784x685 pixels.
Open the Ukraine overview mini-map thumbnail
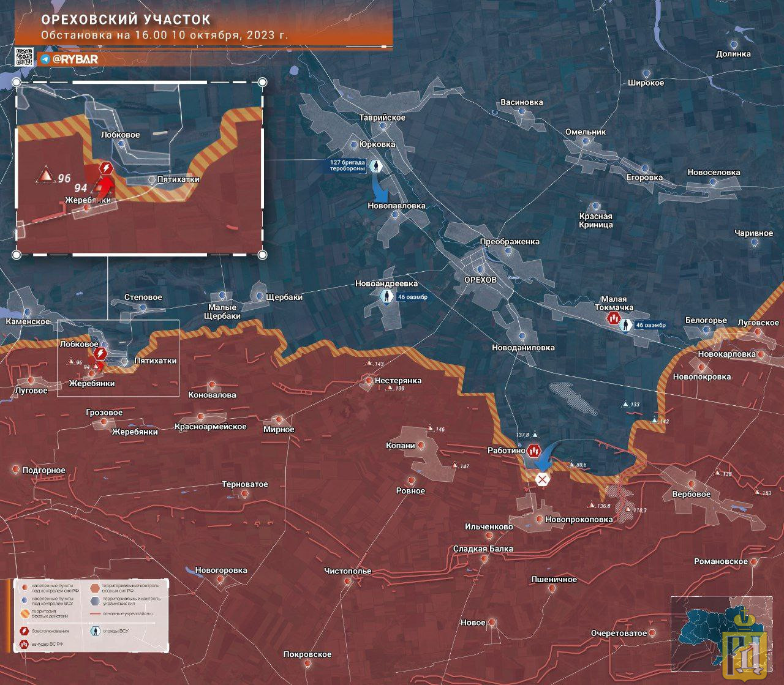tap(720, 634)
